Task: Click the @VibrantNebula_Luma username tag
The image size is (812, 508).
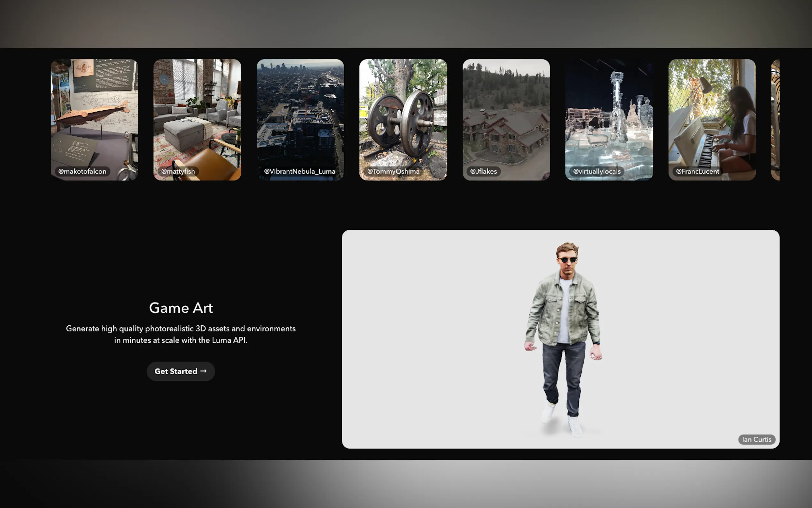Action: (300, 171)
